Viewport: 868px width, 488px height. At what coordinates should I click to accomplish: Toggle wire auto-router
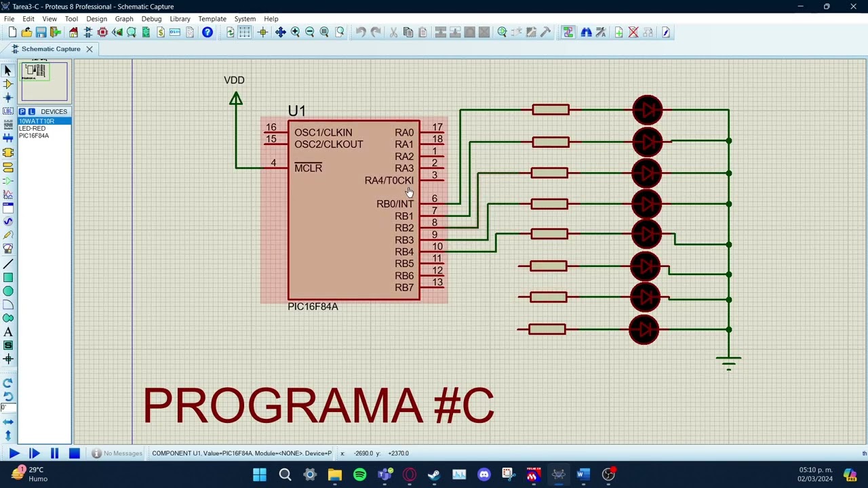coord(568,33)
